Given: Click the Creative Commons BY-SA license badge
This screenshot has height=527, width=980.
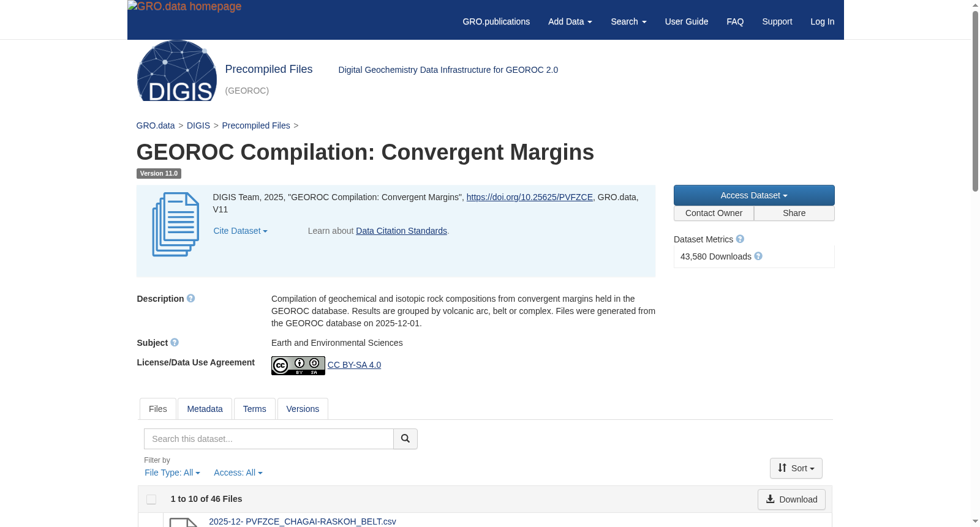Looking at the screenshot, I should tap(298, 365).
